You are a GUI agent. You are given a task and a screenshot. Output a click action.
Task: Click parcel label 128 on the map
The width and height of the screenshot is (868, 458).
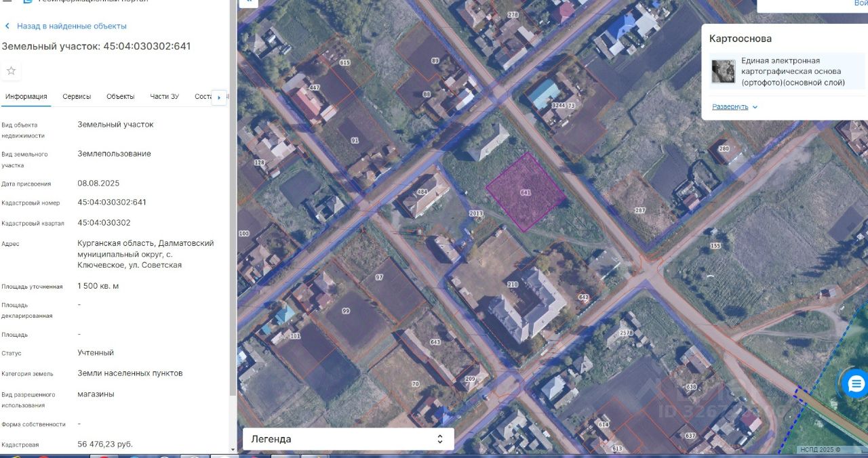[x=259, y=163]
